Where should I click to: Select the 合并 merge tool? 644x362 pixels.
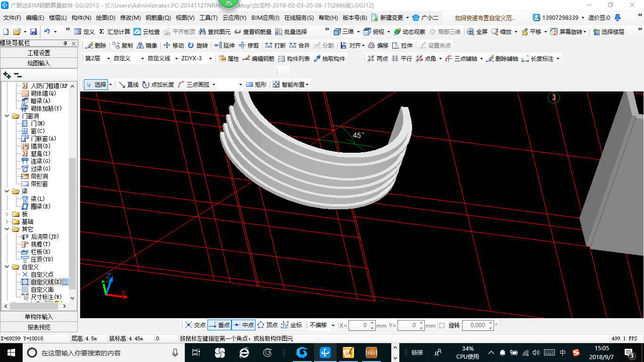[299, 46]
